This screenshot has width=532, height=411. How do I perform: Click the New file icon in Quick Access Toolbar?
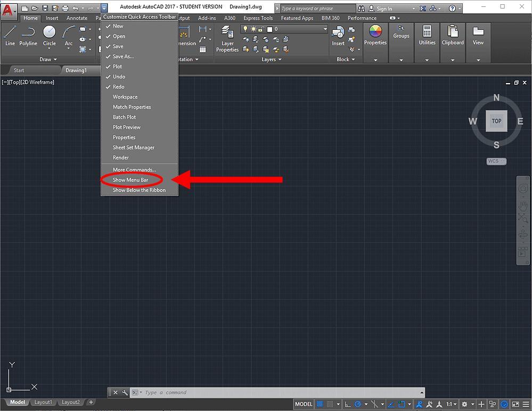24,8
